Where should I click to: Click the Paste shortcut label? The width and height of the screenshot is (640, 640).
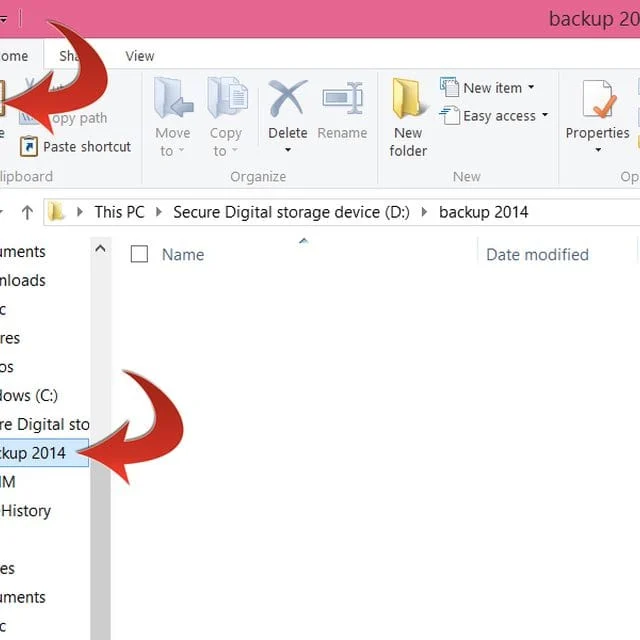[x=87, y=147]
